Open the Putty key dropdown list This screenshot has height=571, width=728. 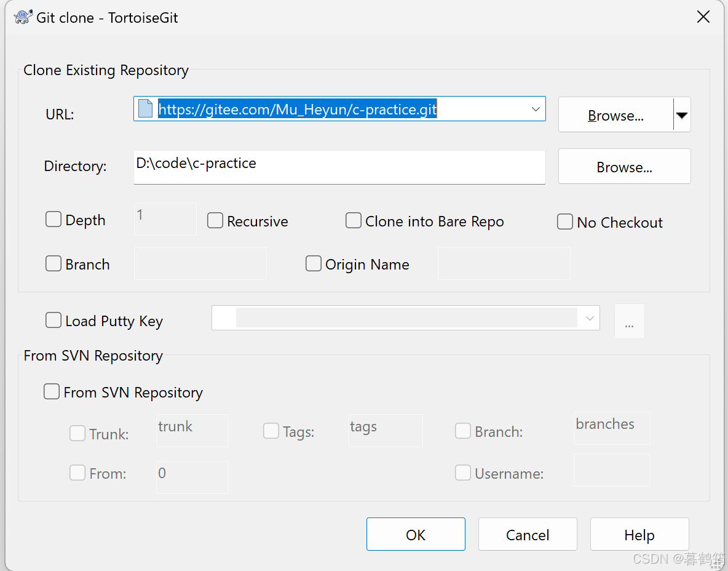tap(590, 318)
